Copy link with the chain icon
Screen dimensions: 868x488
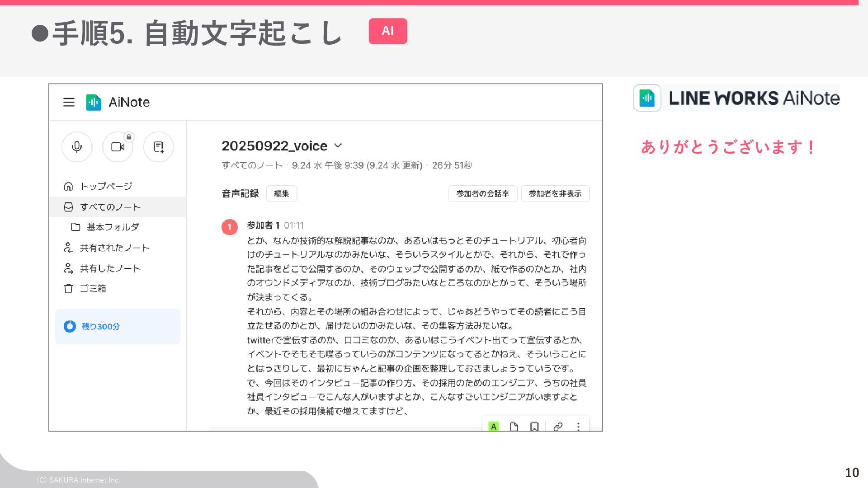coord(558,426)
